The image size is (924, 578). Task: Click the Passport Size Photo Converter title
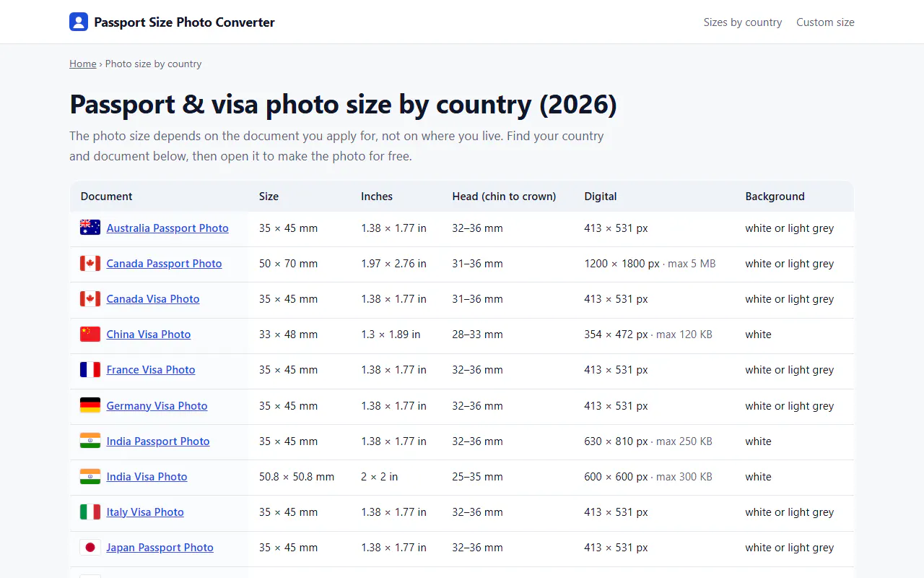click(184, 22)
